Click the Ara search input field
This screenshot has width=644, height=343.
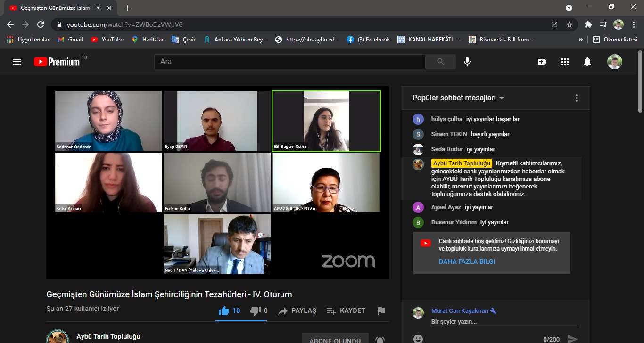(289, 62)
